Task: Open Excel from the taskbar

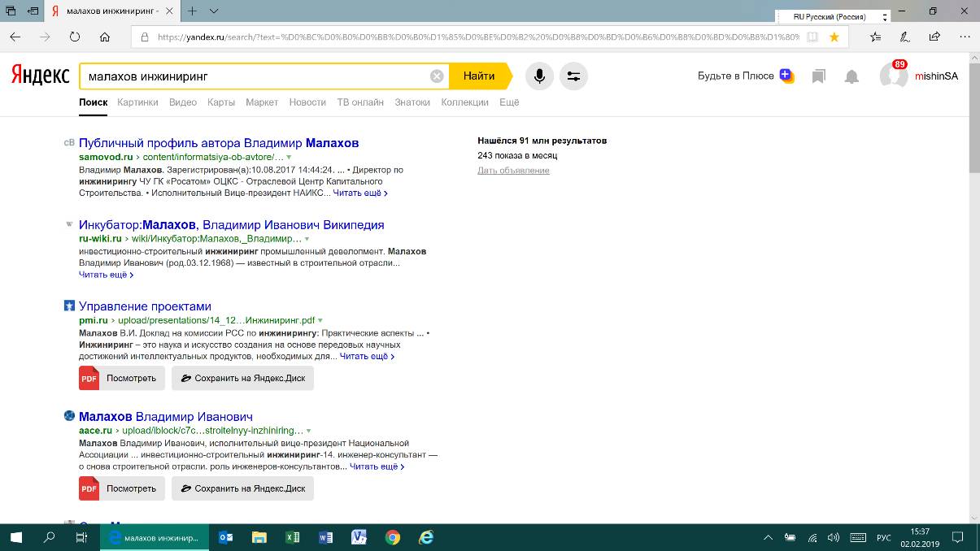Action: coord(293,537)
